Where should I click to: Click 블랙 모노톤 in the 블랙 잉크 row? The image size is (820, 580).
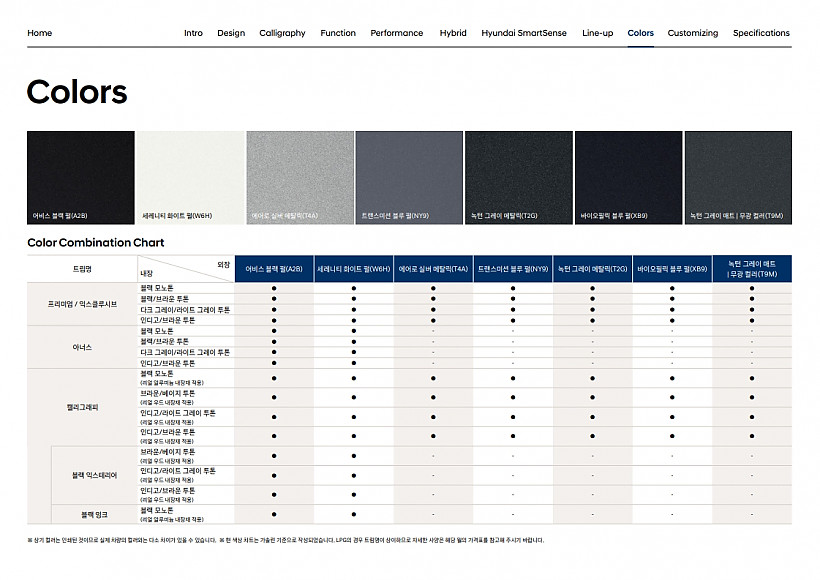click(x=157, y=510)
